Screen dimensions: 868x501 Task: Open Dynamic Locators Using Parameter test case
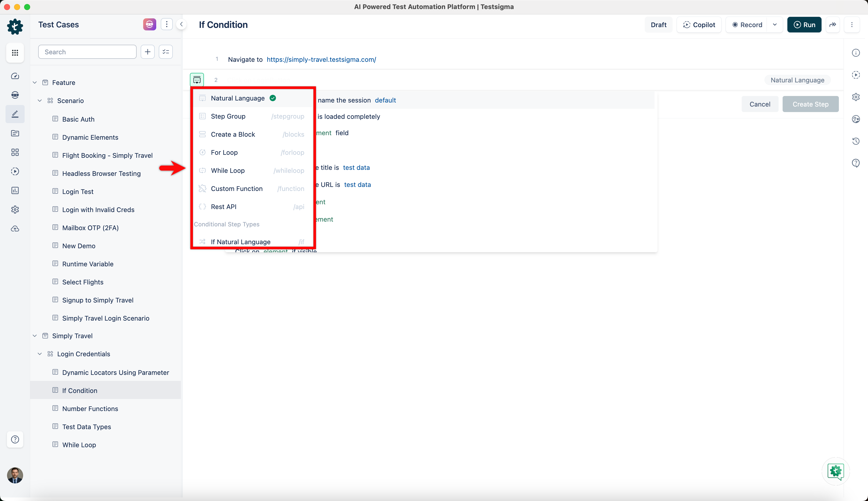116,372
